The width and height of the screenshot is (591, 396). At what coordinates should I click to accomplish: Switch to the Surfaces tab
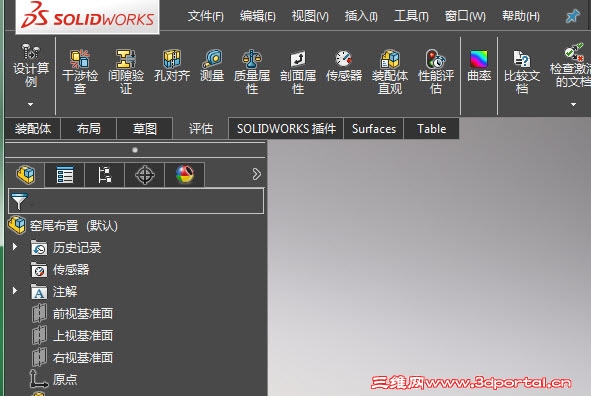pos(374,128)
